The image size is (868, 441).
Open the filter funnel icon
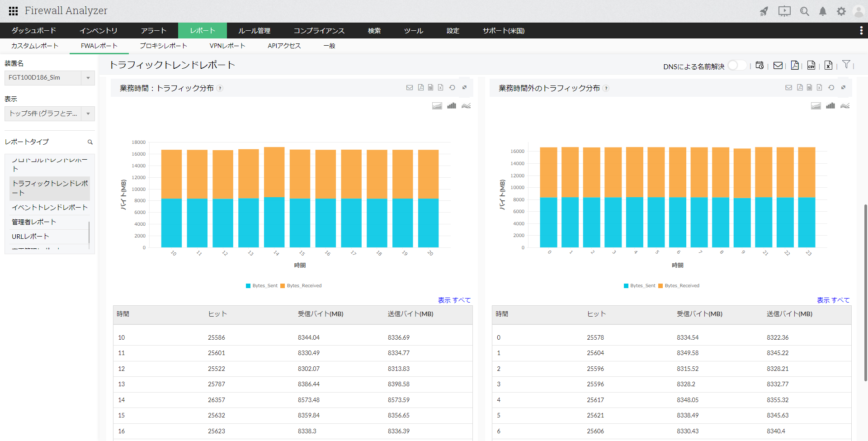[846, 65]
